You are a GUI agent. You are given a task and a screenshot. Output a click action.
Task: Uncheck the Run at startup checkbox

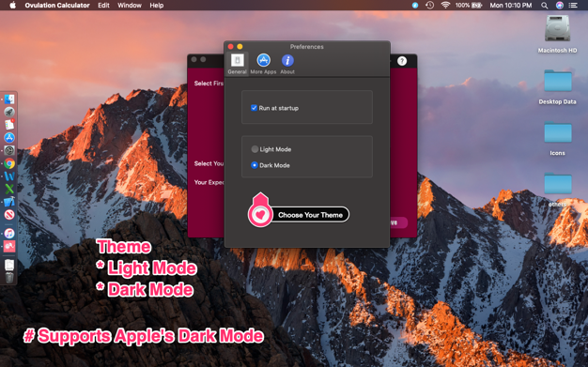(x=254, y=108)
